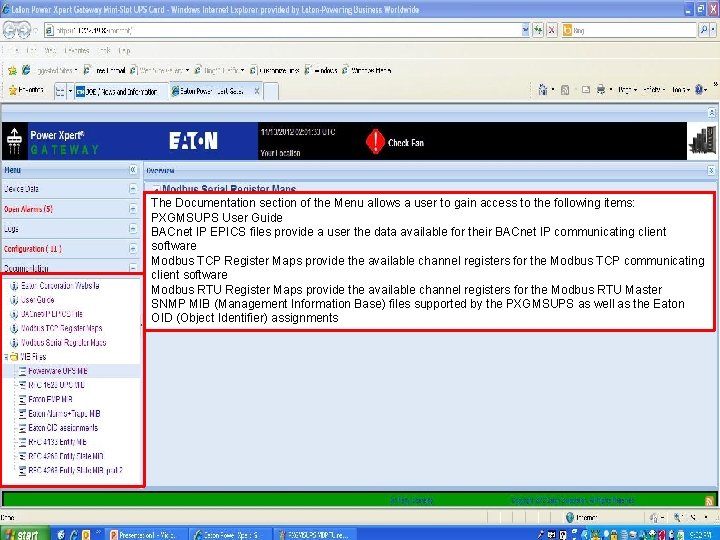Expand the Open Alarms (5) section
Viewport: 720px width, 540px height.
(133, 209)
